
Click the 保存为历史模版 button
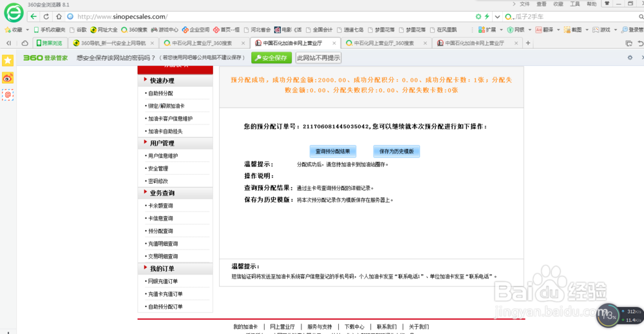[x=396, y=152]
